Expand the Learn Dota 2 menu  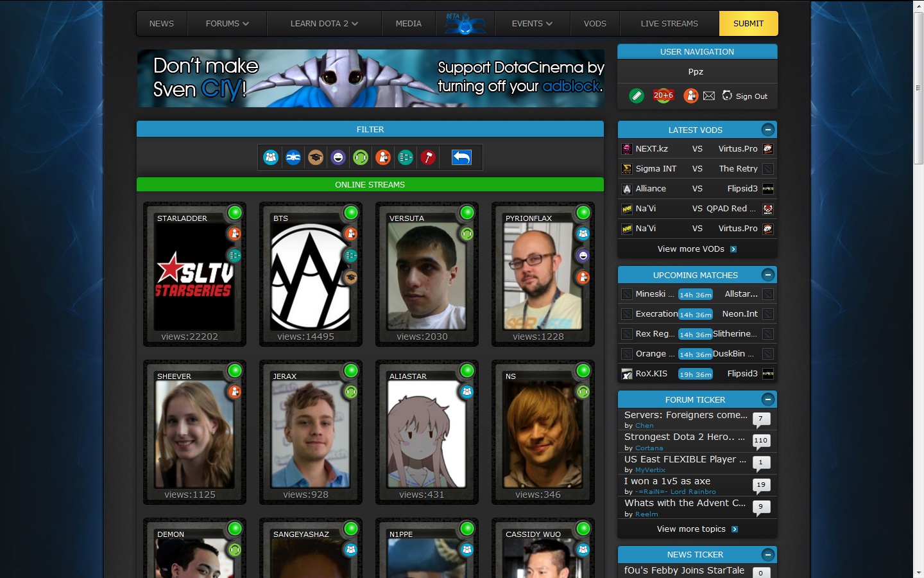click(x=324, y=24)
